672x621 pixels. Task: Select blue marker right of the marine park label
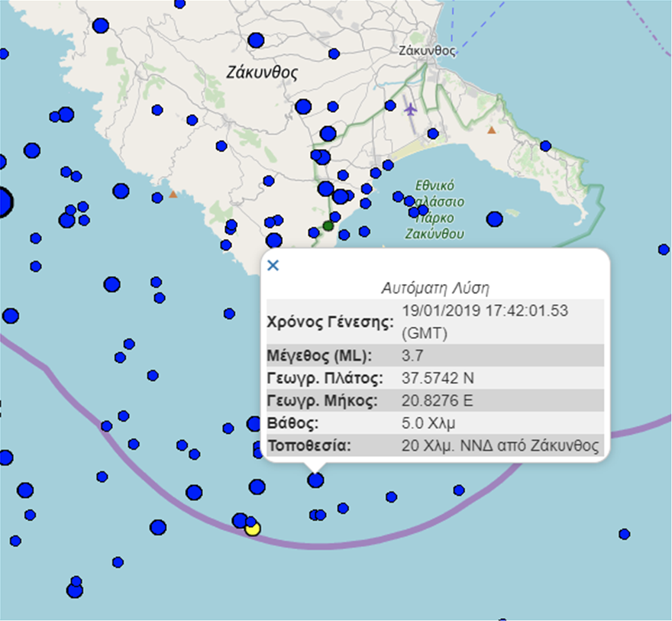pos(495,219)
